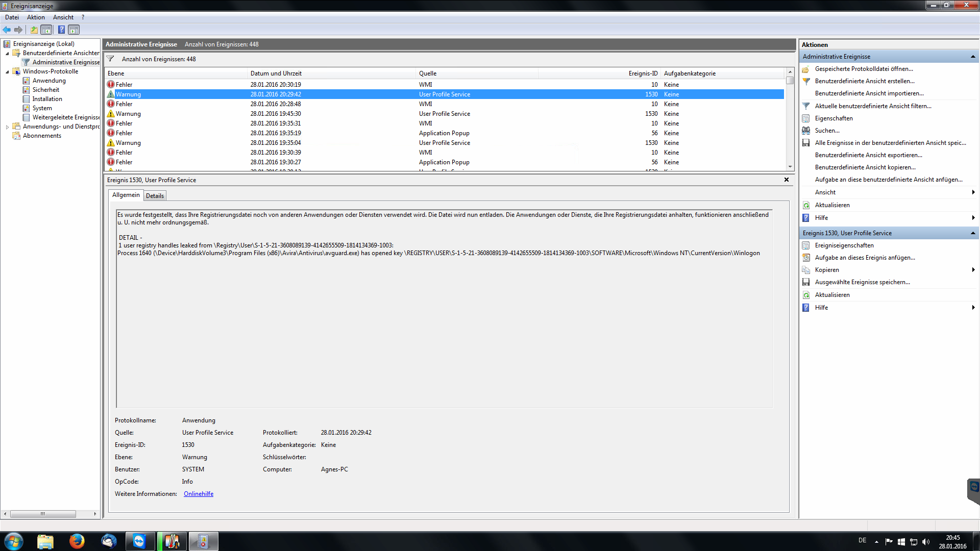
Task: Select the Sicherheit log in tree
Action: coord(45,90)
